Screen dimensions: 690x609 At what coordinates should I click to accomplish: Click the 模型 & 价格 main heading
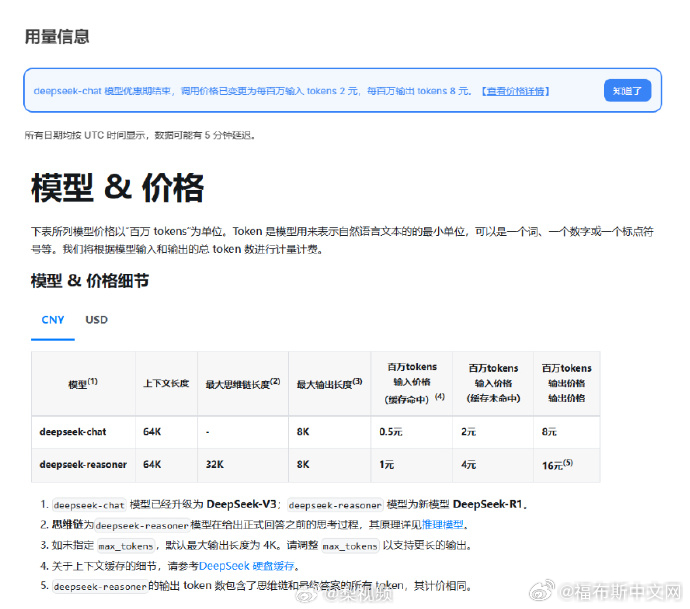tap(117, 188)
